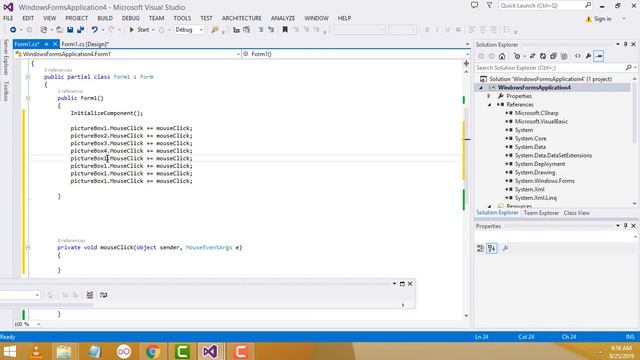Click the Sign in link
The width and height of the screenshot is (640, 360).
pos(602,19)
